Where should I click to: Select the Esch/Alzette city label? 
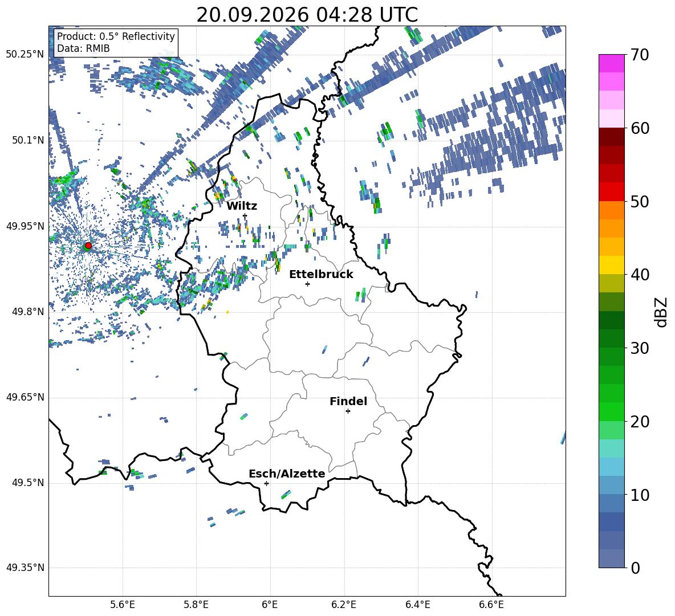tap(287, 474)
